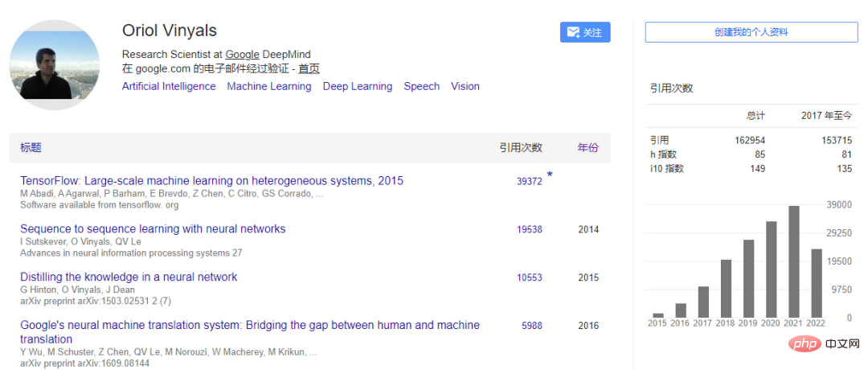This screenshot has height=370, width=868.
Task: Open Sequence to sequence learning paper
Action: 153,228
